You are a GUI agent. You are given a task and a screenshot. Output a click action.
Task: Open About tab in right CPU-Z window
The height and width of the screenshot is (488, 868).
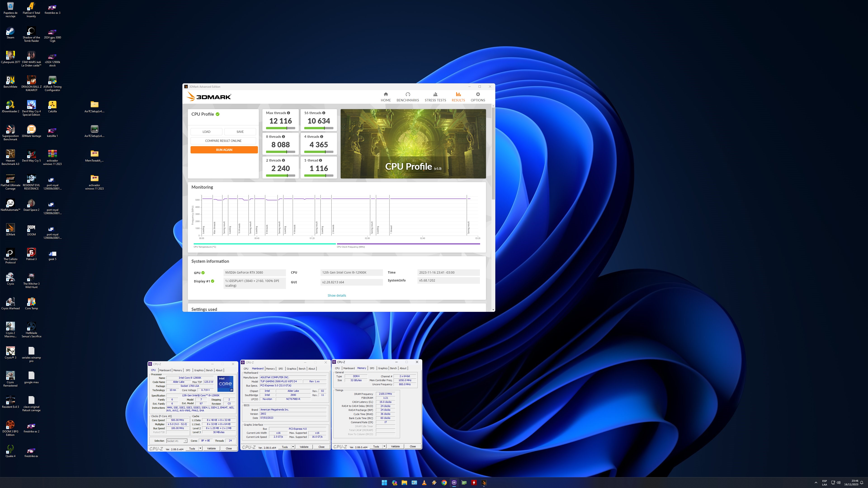(x=403, y=368)
